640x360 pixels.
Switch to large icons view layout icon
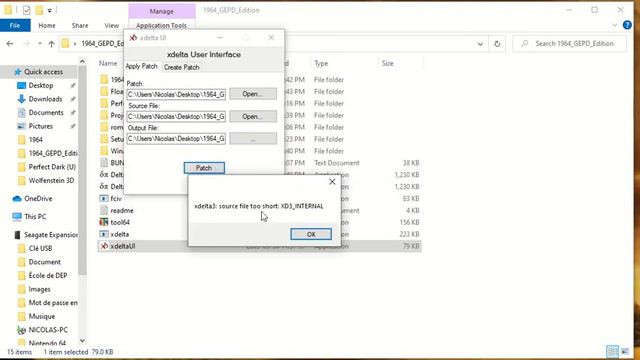tap(625, 351)
